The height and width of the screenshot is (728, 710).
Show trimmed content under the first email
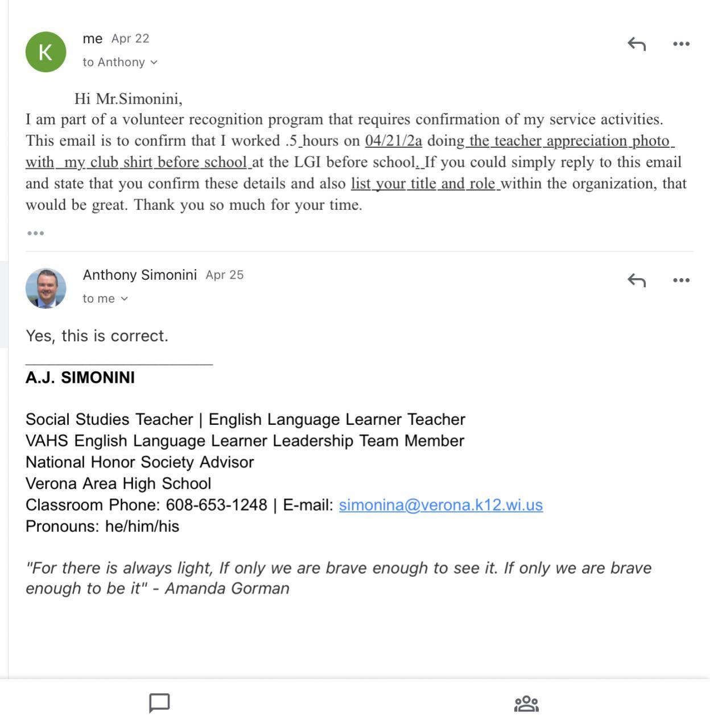click(x=35, y=233)
